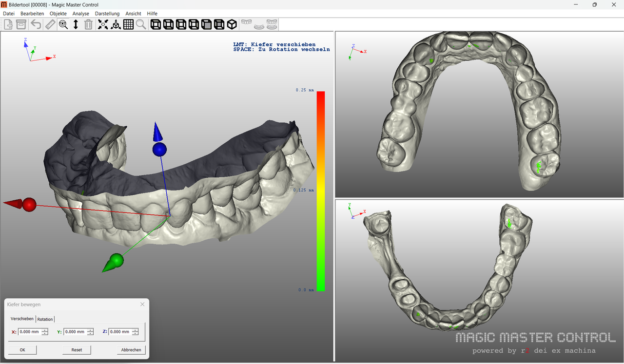Click the green Y-axis gizmo sphere
Image resolution: width=624 pixels, height=364 pixels.
point(117,260)
